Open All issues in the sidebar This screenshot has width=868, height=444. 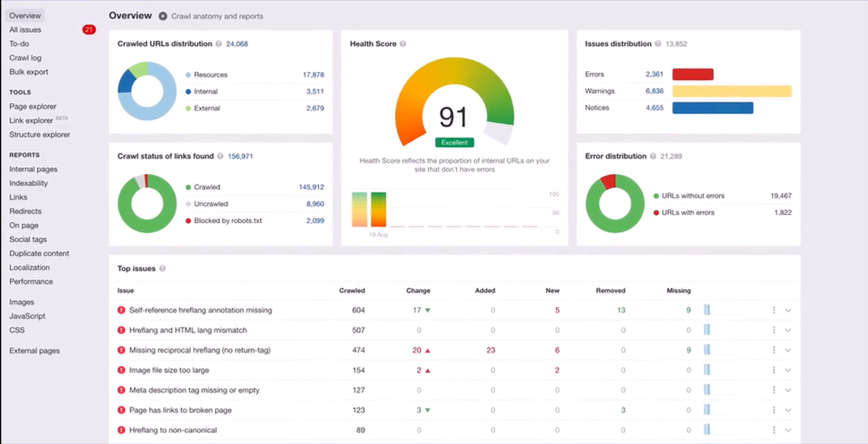pos(25,30)
